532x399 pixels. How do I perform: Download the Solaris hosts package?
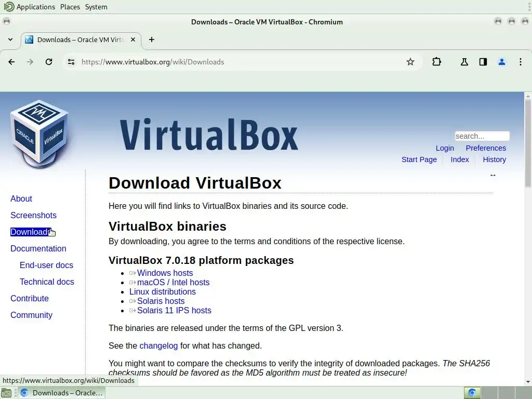coord(161,301)
